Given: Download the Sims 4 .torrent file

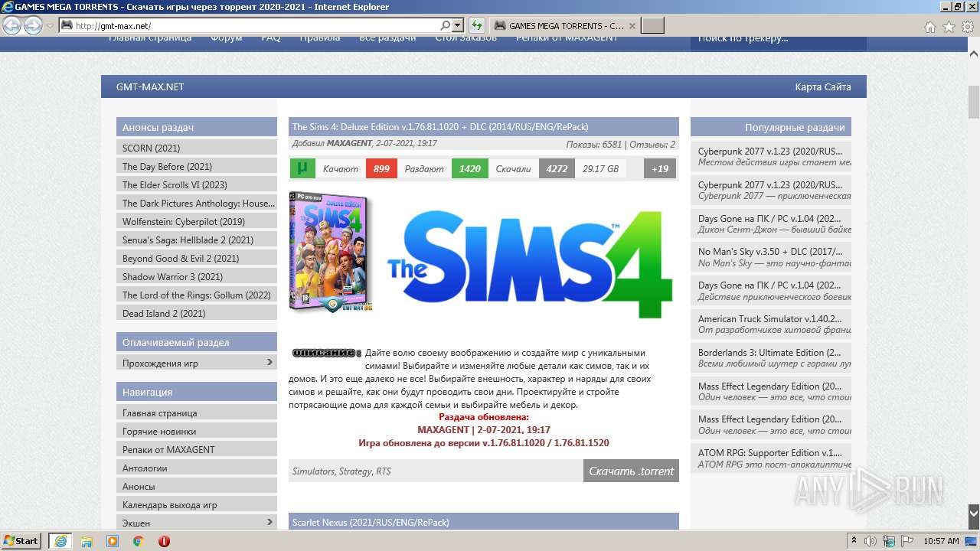Looking at the screenshot, I should 631,471.
